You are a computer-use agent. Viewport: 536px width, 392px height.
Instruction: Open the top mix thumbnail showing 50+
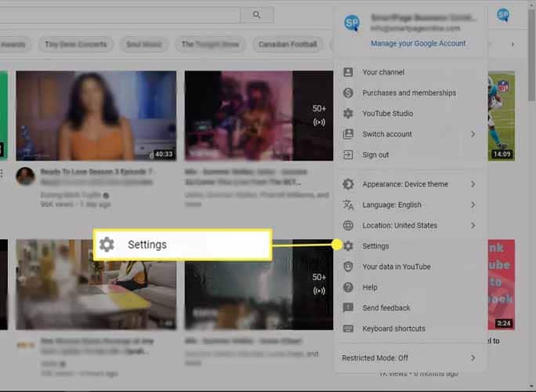click(259, 115)
